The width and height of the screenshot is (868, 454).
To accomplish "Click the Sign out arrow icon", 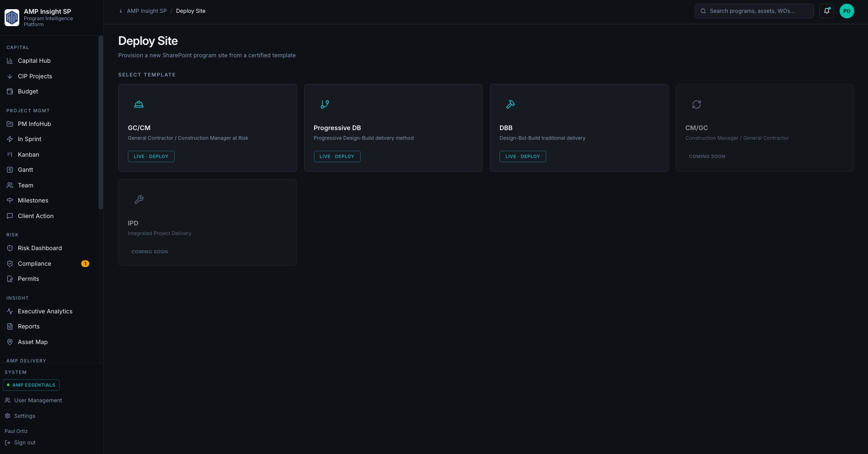I will click(7, 443).
